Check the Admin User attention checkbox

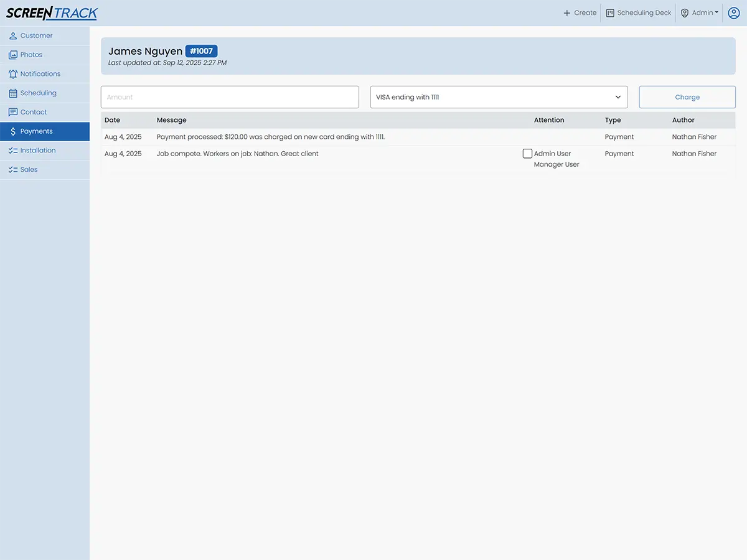(527, 154)
